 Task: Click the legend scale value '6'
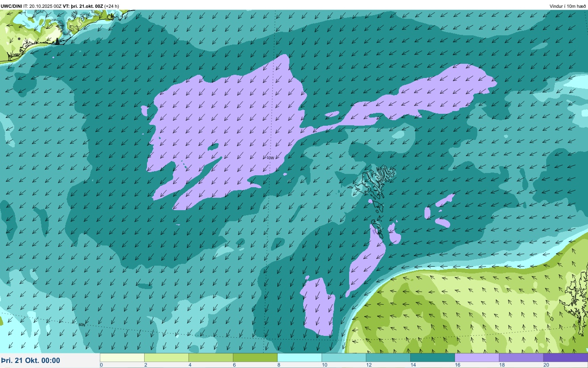234,365
